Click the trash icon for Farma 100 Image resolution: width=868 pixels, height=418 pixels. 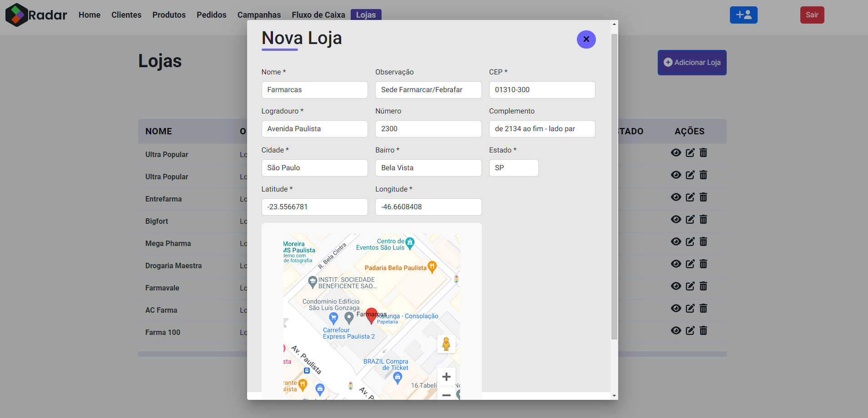pos(704,330)
